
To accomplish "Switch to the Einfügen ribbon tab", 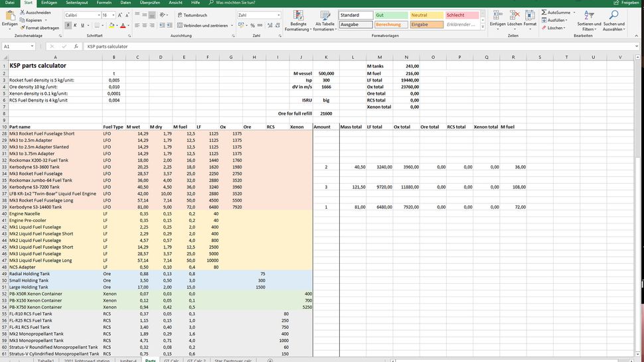I will 49,3.
